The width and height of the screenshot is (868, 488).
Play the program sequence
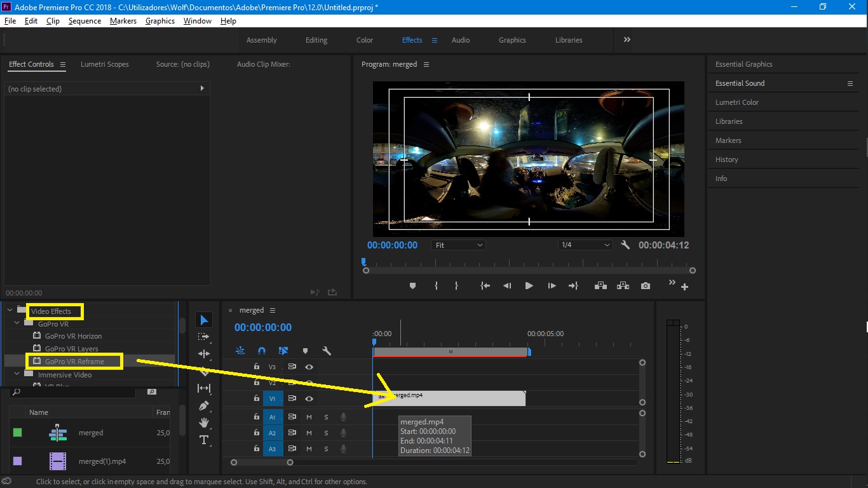529,286
